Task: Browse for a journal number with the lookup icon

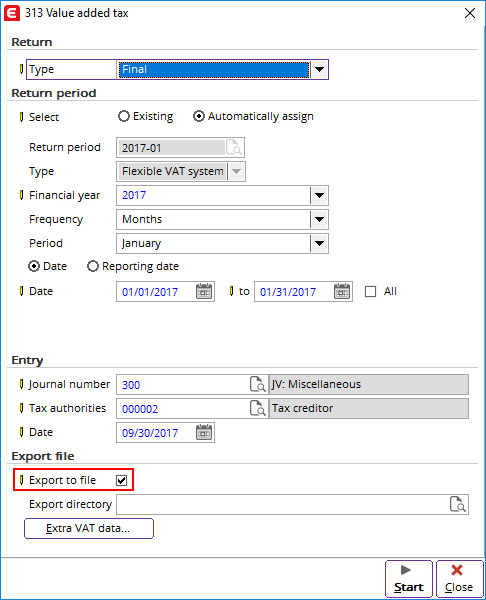Action: [258, 384]
